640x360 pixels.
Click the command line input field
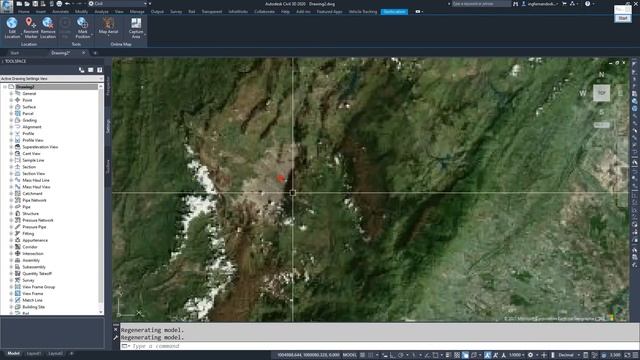point(380,346)
